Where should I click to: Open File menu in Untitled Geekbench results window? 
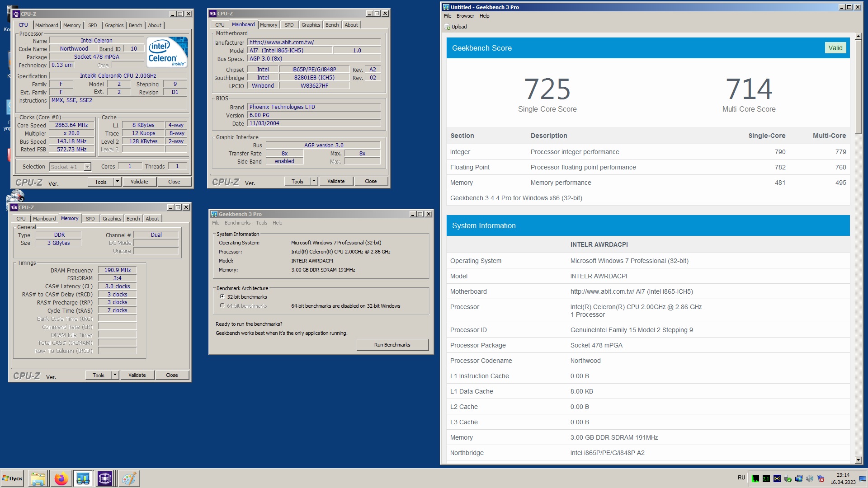click(448, 16)
